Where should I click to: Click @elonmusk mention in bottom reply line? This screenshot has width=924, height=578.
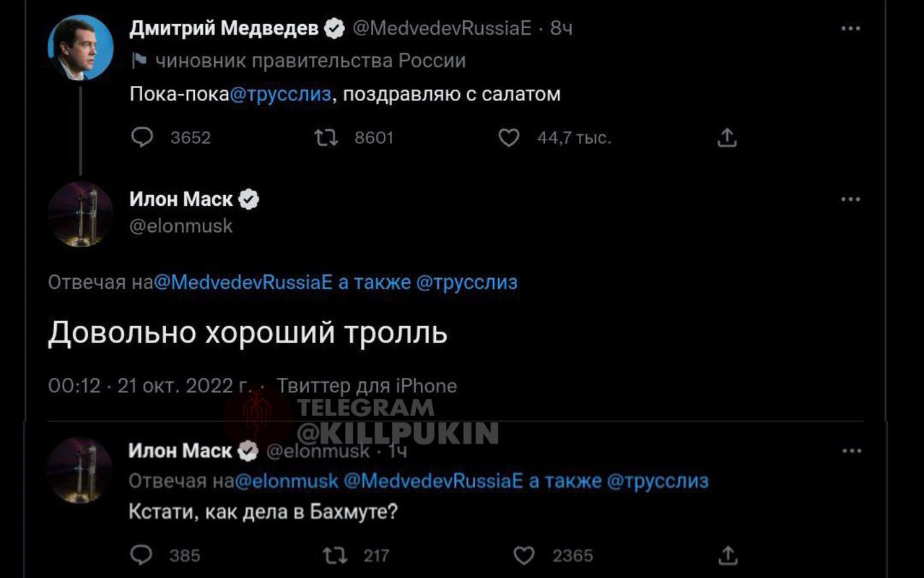pyautogui.click(x=286, y=480)
